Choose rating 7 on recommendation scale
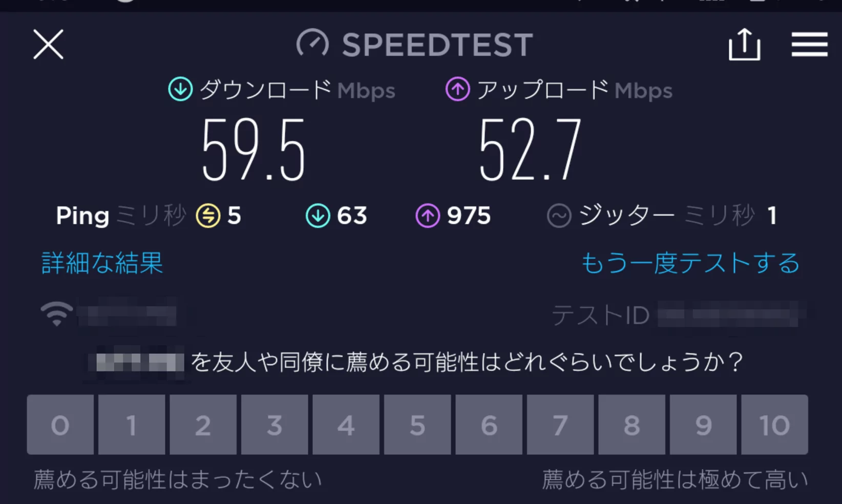 560,425
